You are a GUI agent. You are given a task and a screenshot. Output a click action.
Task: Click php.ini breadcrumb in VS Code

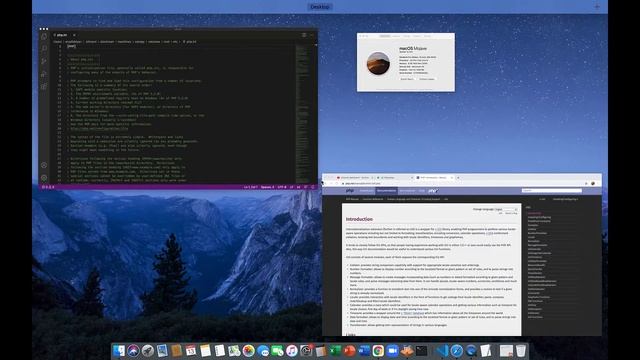pos(190,42)
